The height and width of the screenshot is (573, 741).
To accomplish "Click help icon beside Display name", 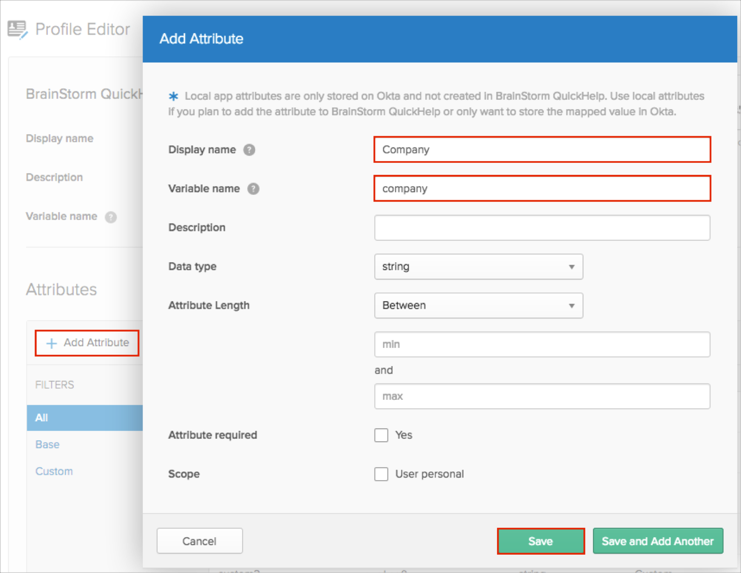I will click(x=249, y=150).
